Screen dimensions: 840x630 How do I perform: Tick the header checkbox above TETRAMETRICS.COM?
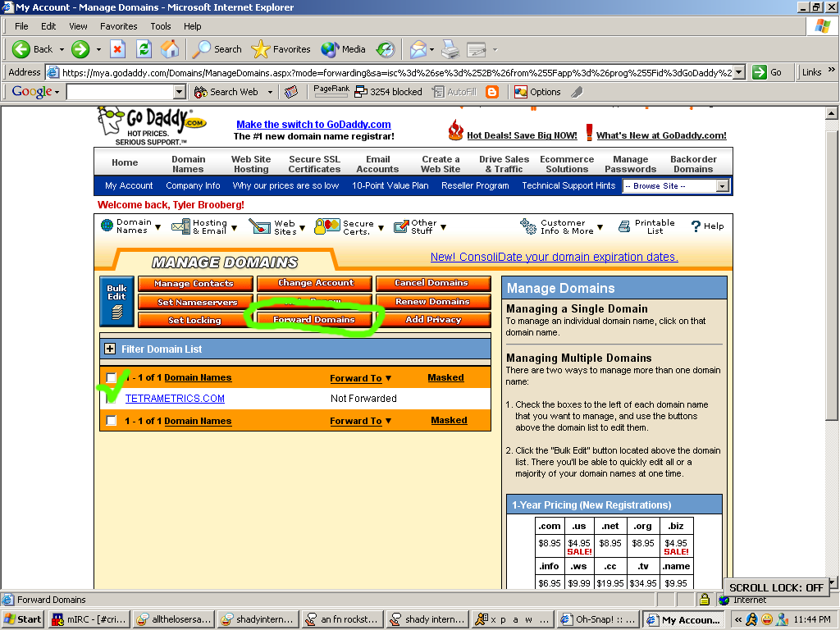pos(112,377)
